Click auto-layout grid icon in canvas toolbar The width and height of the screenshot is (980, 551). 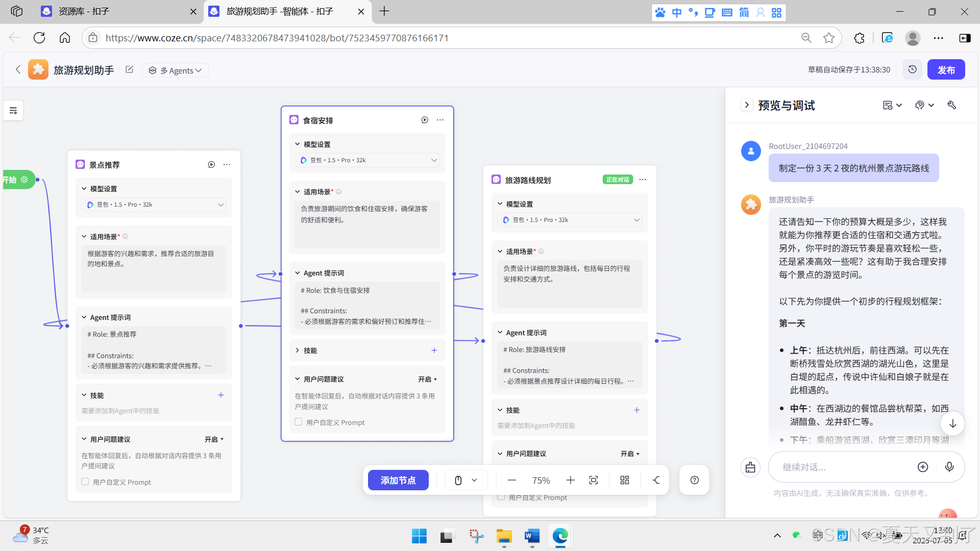(x=624, y=480)
